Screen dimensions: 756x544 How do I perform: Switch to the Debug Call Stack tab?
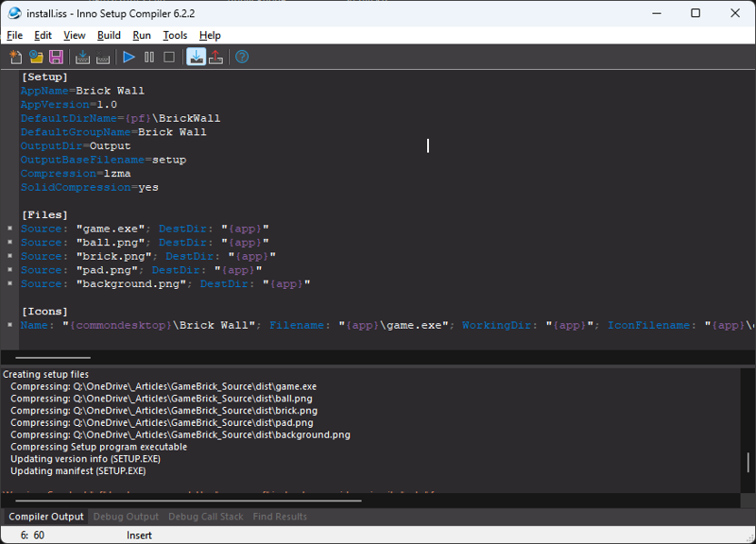coord(206,517)
